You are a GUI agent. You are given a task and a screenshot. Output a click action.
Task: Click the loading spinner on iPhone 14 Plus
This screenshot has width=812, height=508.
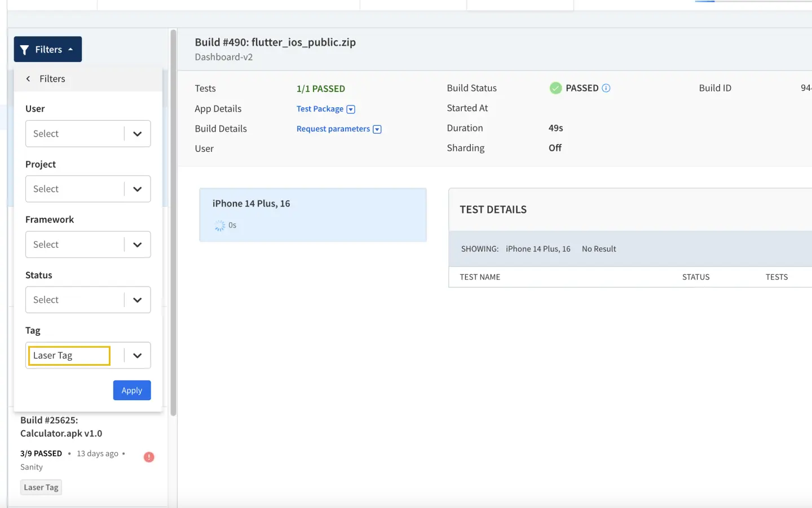coord(219,226)
